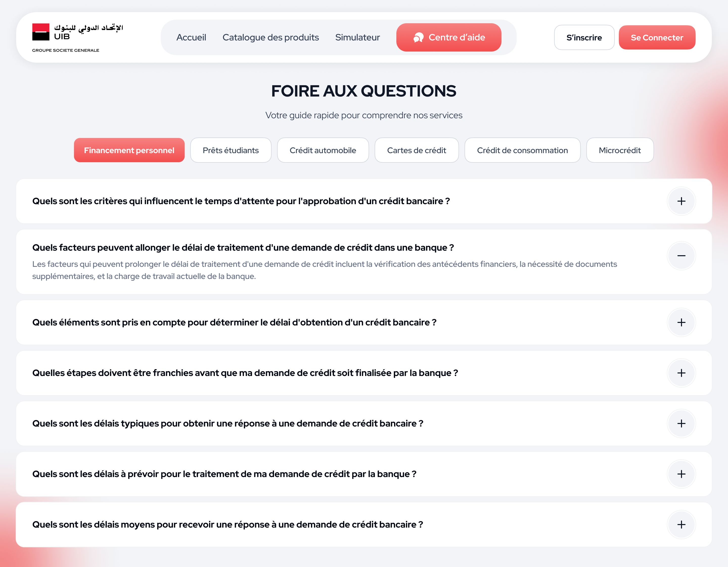This screenshot has height=567, width=728.
Task: Expand the question about délais typiques
Action: coord(681,423)
